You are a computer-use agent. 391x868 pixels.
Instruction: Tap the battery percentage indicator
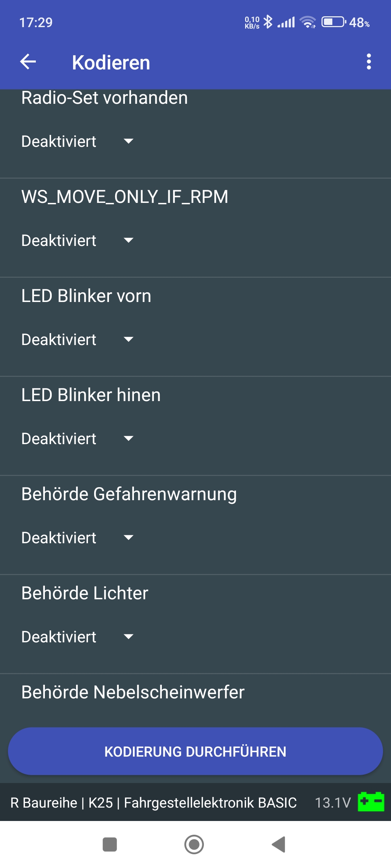358,22
